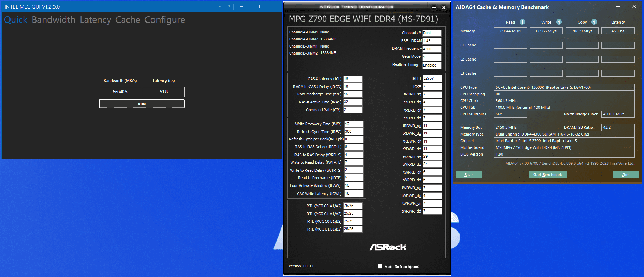Image resolution: width=644 pixels, height=277 pixels.
Task: Maximize the Intel MLC GUI window
Action: click(258, 7)
